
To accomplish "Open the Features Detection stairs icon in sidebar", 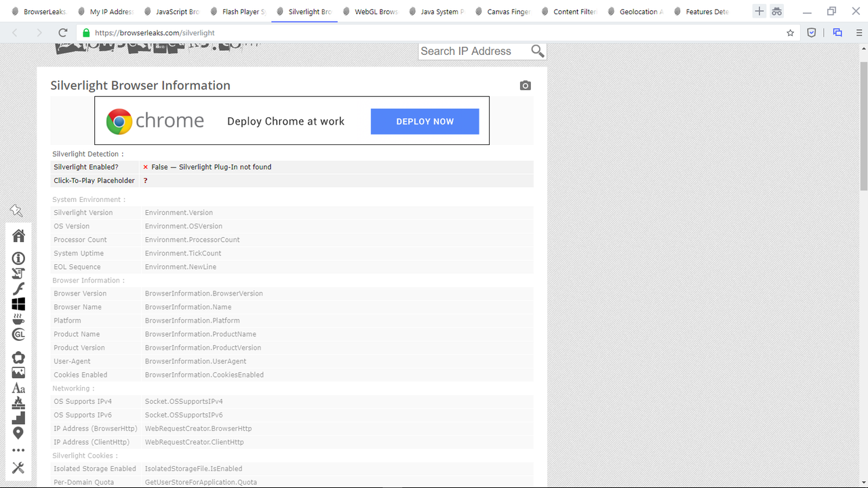I will pyautogui.click(x=18, y=418).
